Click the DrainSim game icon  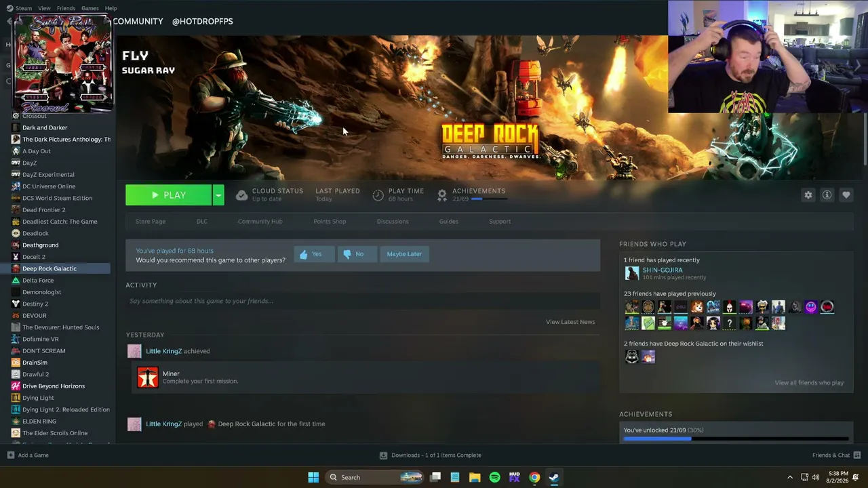(16, 363)
